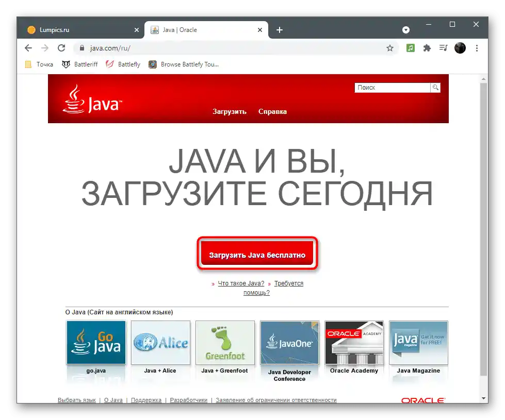This screenshot has width=505, height=420.
Task: Close the Java | Oracle tab
Action: (260, 30)
